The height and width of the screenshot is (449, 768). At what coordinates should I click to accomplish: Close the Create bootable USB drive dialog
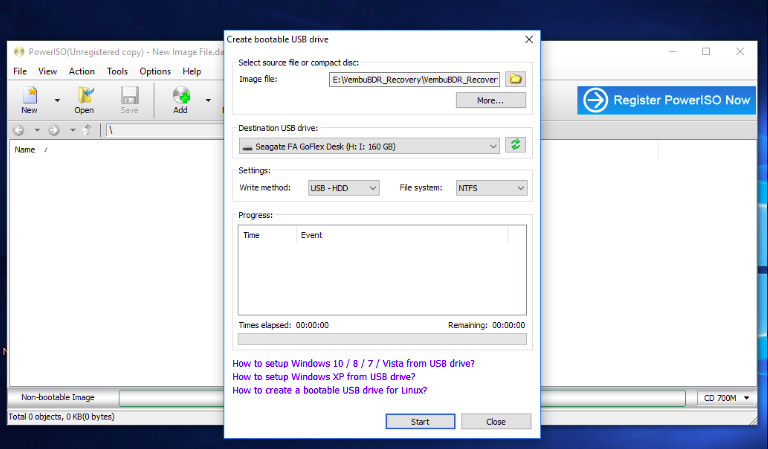[529, 39]
